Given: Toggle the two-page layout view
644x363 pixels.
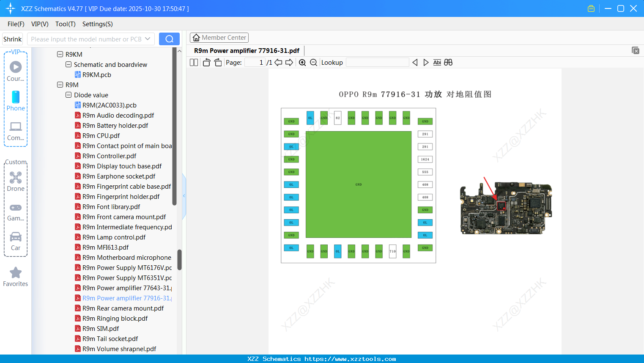Looking at the screenshot, I should tap(194, 63).
